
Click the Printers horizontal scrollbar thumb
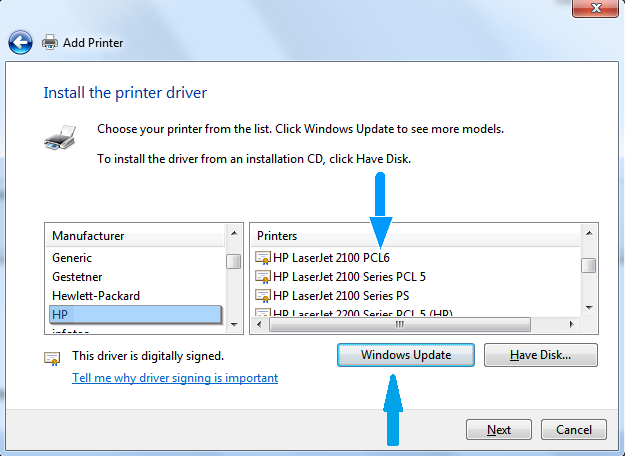[400, 324]
